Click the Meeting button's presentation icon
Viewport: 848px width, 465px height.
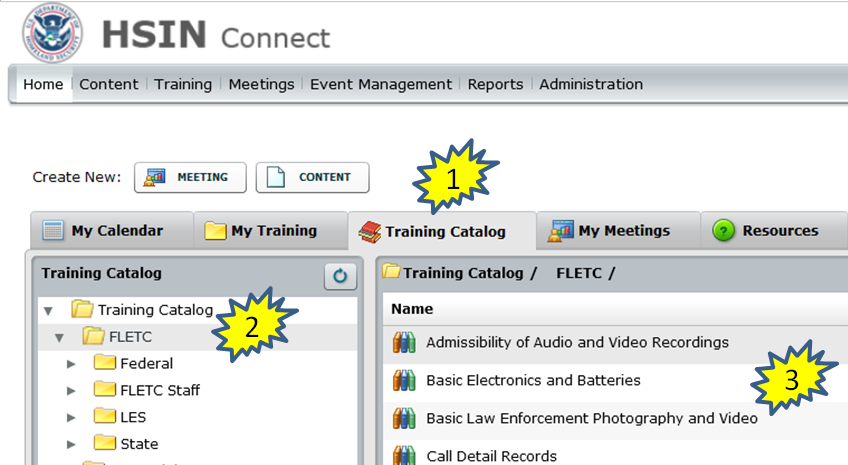click(155, 177)
